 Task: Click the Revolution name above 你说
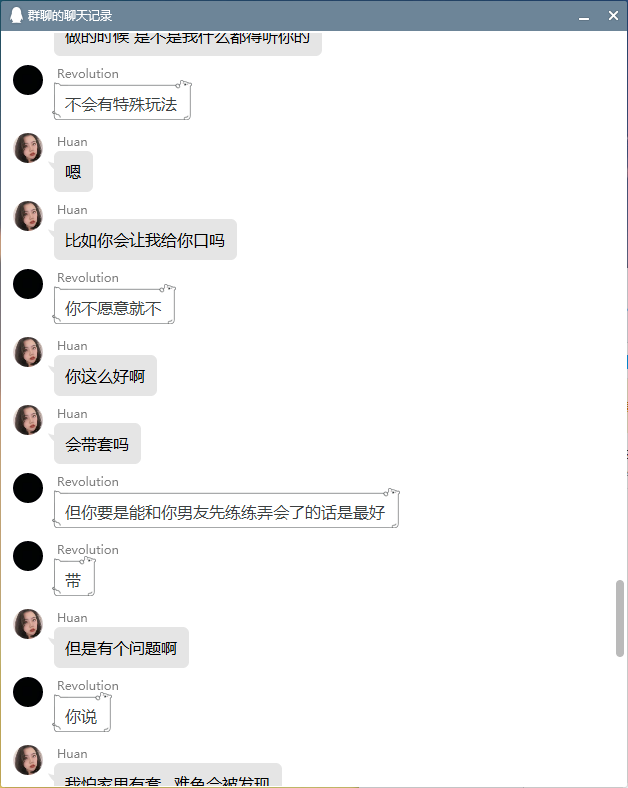click(x=88, y=686)
